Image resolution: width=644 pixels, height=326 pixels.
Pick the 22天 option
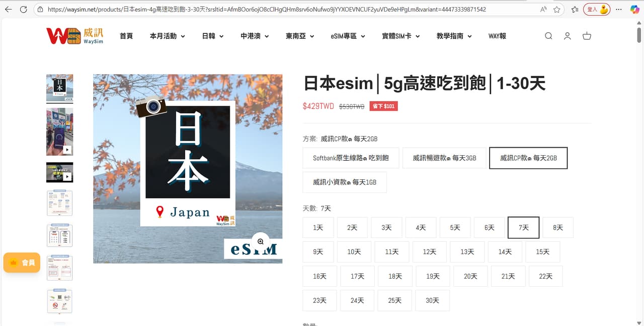(545, 276)
